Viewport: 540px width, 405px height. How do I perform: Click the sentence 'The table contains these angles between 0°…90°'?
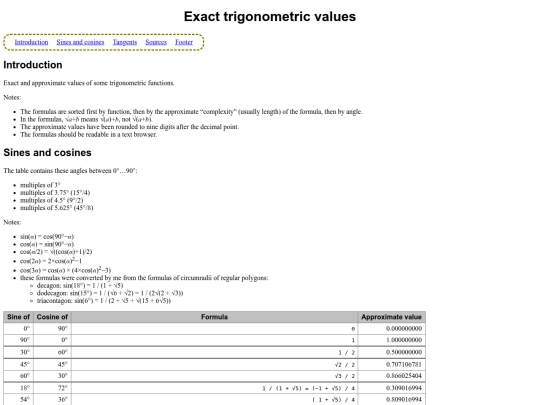click(70, 171)
